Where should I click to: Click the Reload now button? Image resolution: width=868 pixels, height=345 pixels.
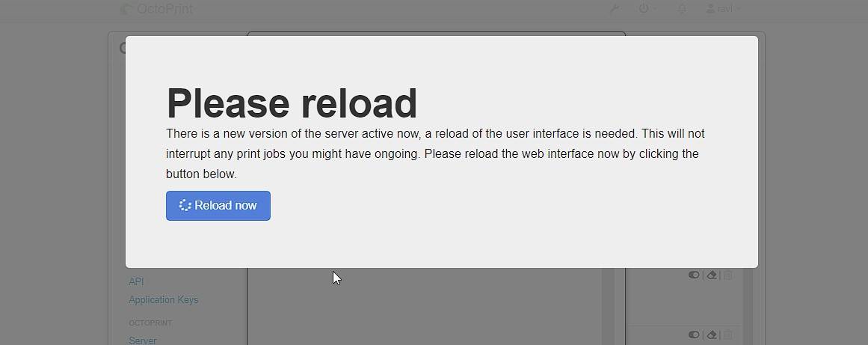click(218, 206)
